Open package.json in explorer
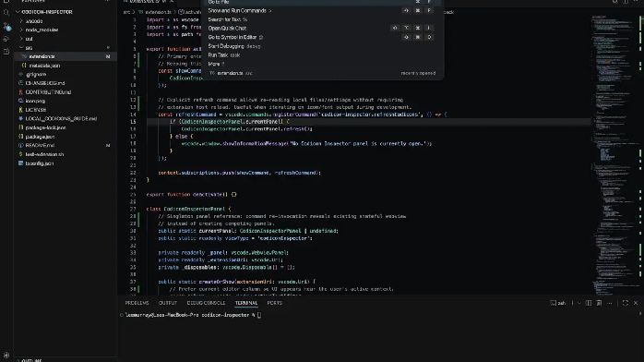 pyautogui.click(x=66, y=137)
